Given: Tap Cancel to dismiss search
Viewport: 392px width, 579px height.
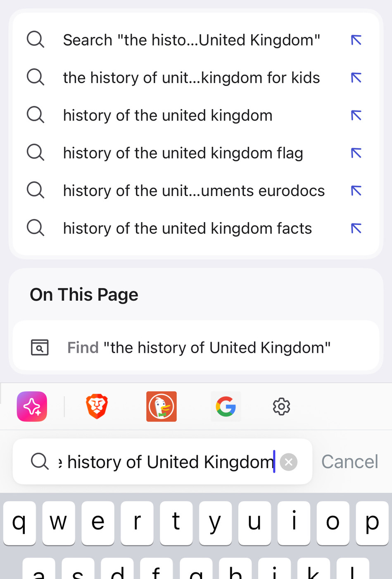Looking at the screenshot, I should coord(349,462).
